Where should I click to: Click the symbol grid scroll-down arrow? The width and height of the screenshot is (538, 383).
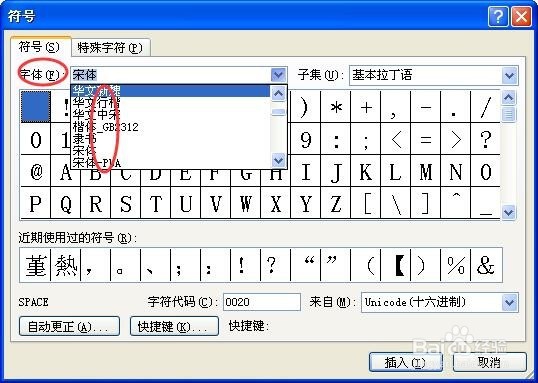pyautogui.click(x=509, y=212)
